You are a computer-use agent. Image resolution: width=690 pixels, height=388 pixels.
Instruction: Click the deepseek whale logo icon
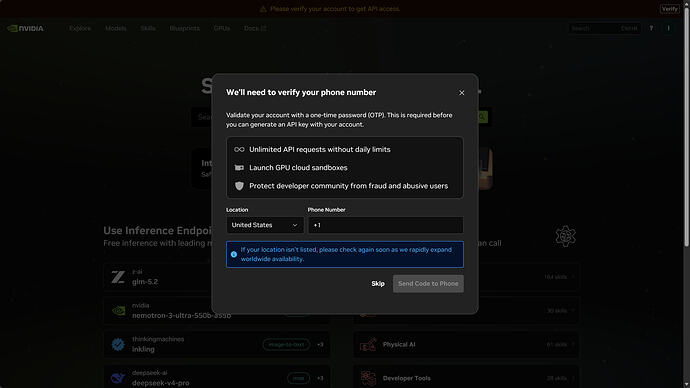(118, 378)
